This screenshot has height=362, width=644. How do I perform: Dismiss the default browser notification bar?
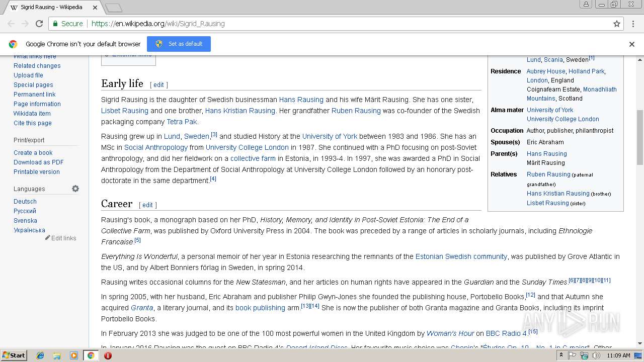click(x=632, y=44)
